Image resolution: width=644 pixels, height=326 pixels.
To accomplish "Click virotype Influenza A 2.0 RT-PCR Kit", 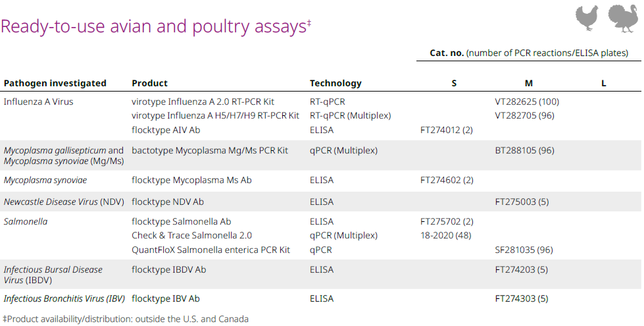I will (x=203, y=101).
